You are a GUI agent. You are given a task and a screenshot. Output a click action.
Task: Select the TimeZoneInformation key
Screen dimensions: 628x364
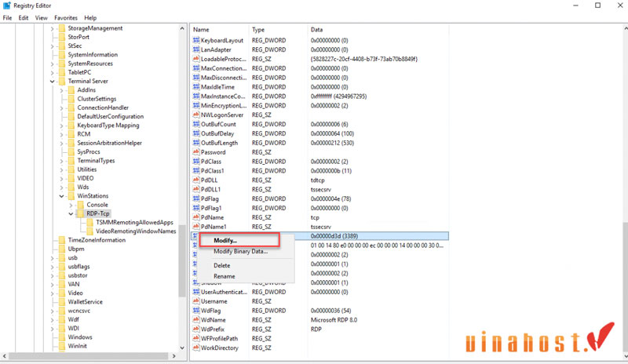pos(97,240)
